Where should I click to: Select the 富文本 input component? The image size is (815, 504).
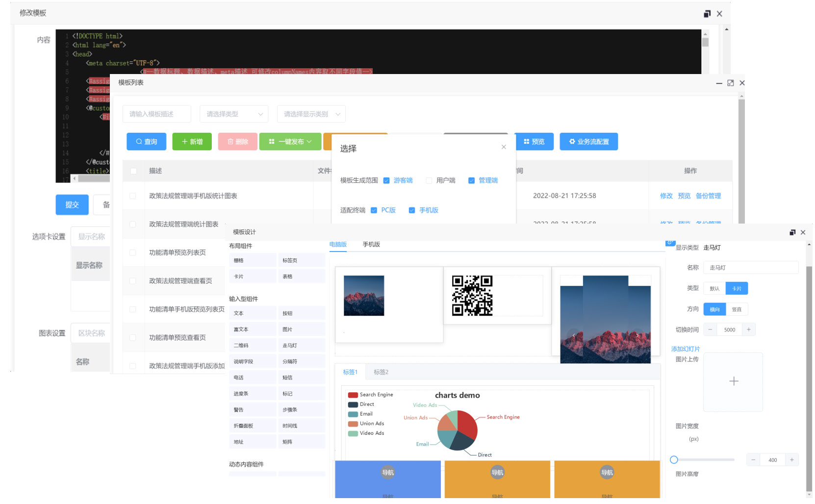point(253,329)
